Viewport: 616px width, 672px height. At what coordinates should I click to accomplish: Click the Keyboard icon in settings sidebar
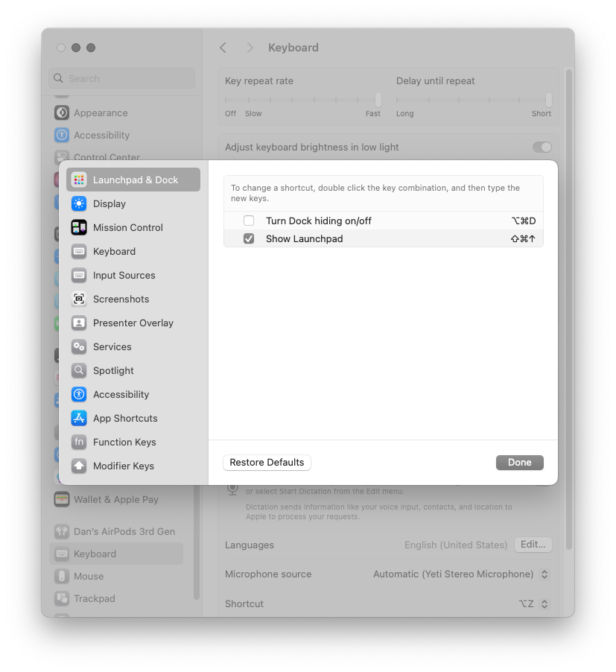(62, 554)
